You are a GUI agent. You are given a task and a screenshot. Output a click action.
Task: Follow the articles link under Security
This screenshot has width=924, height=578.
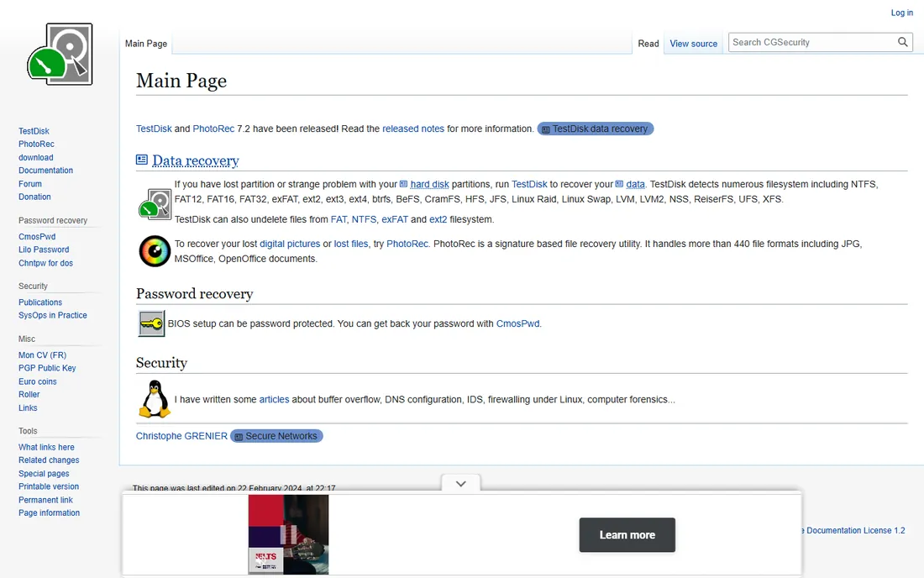point(274,399)
